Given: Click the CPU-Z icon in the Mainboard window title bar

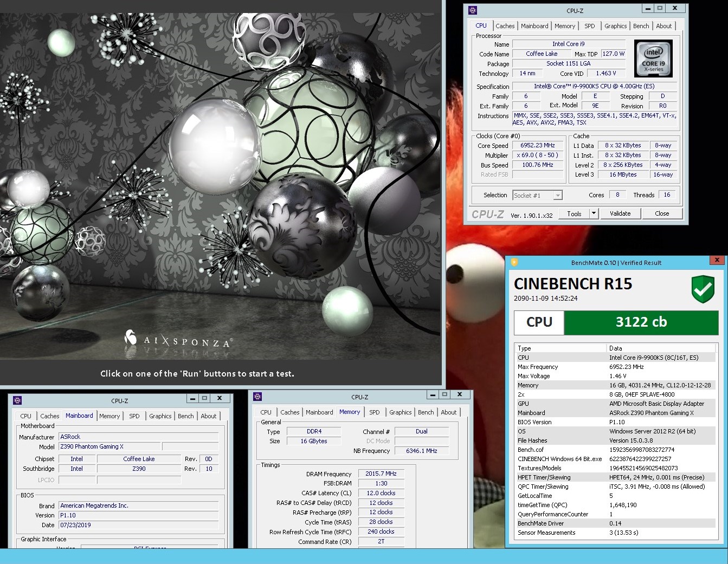Looking at the screenshot, I should pyautogui.click(x=17, y=400).
